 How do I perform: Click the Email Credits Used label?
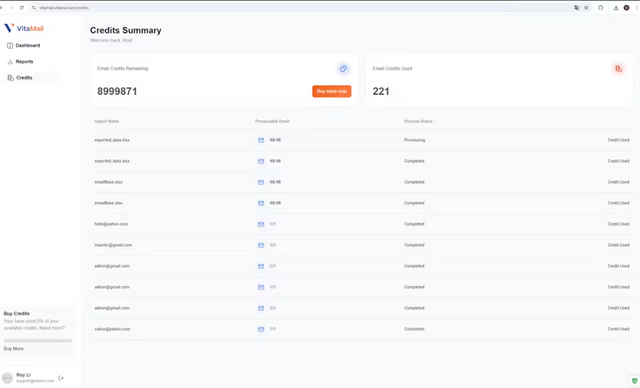tap(392, 69)
